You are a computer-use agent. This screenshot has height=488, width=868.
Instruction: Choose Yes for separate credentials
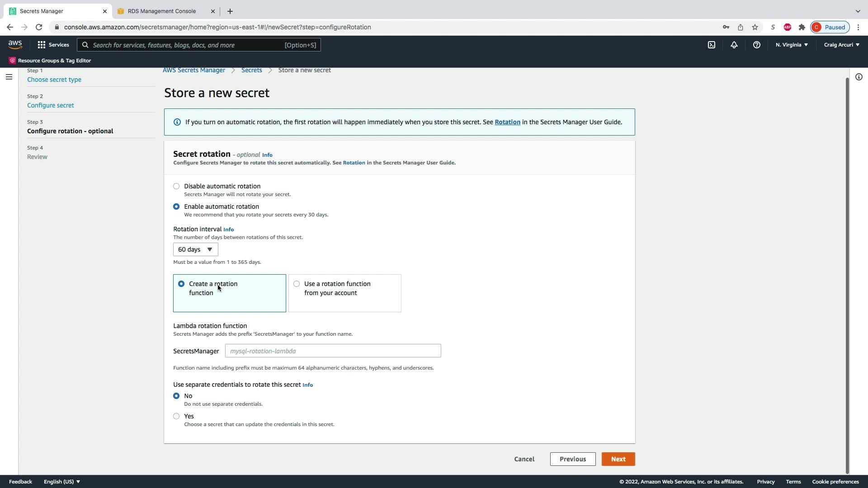tap(176, 416)
